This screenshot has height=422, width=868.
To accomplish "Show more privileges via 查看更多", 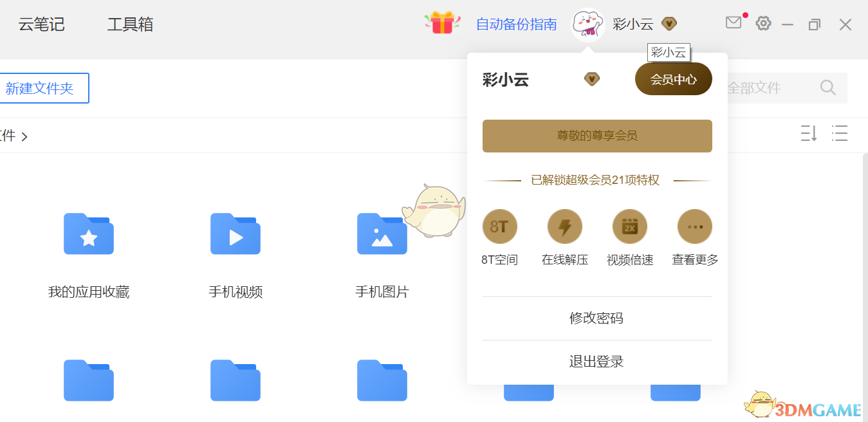I will click(695, 226).
